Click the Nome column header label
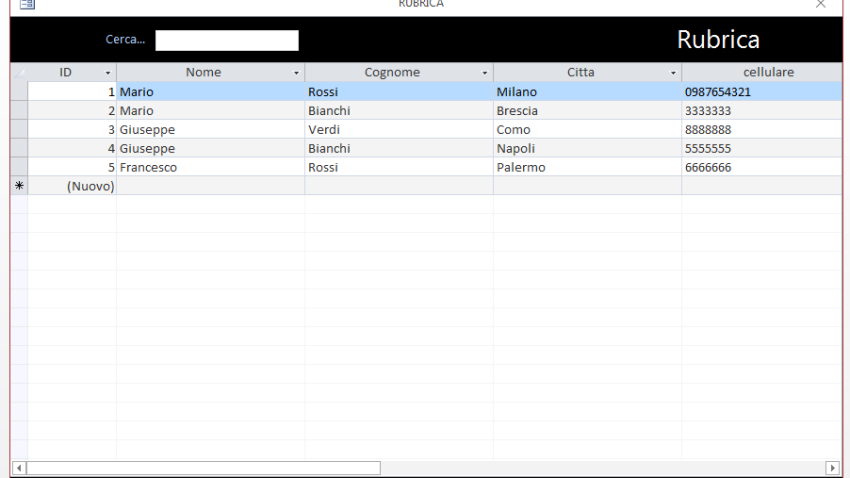 [x=203, y=72]
